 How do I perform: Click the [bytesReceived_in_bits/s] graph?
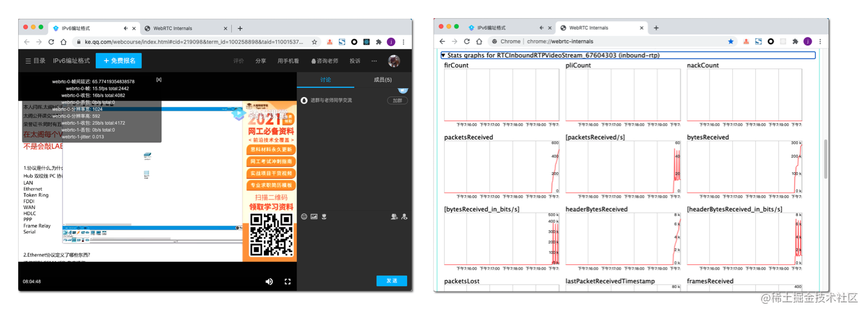502,239
